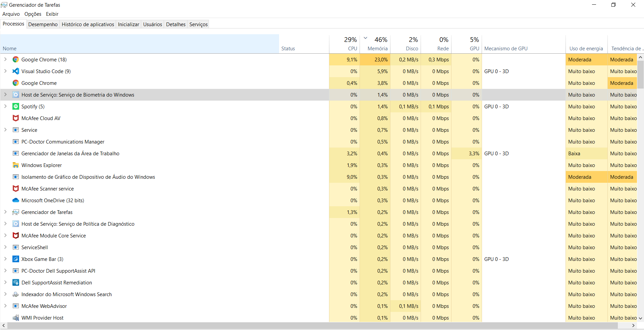Viewport: 644px width, 330px height.
Task: Sort by the Rede column header
Action: pyautogui.click(x=436, y=44)
